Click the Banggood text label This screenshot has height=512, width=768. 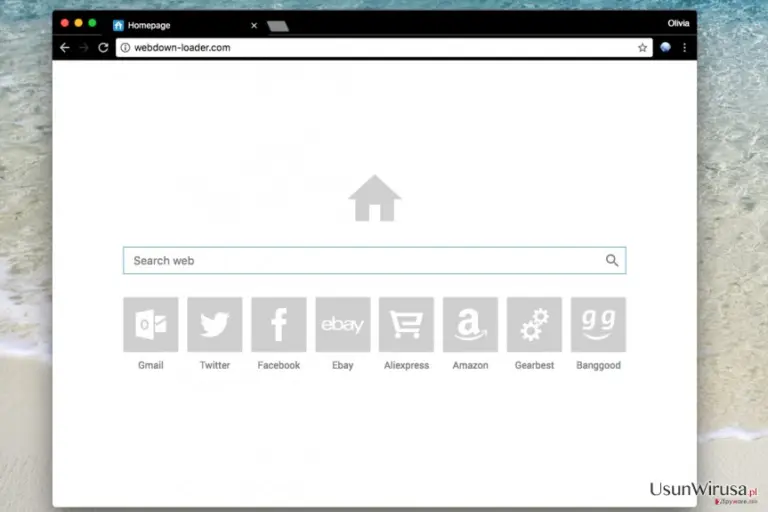pos(598,365)
